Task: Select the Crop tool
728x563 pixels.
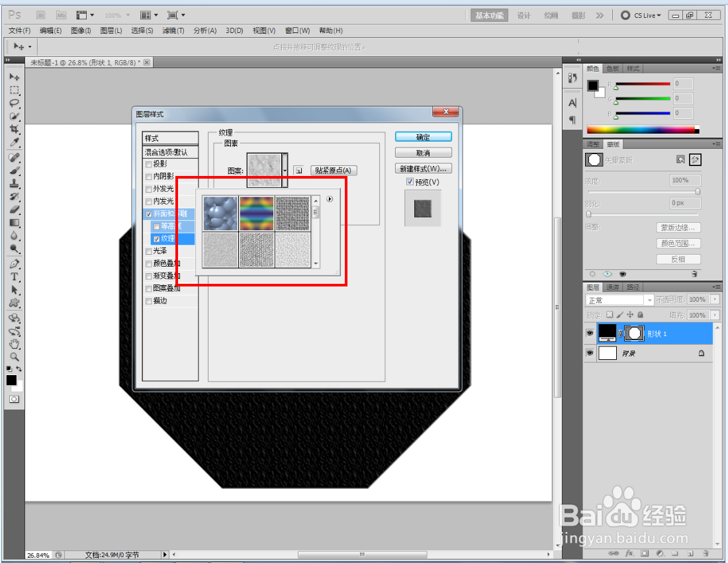Action: (x=15, y=129)
